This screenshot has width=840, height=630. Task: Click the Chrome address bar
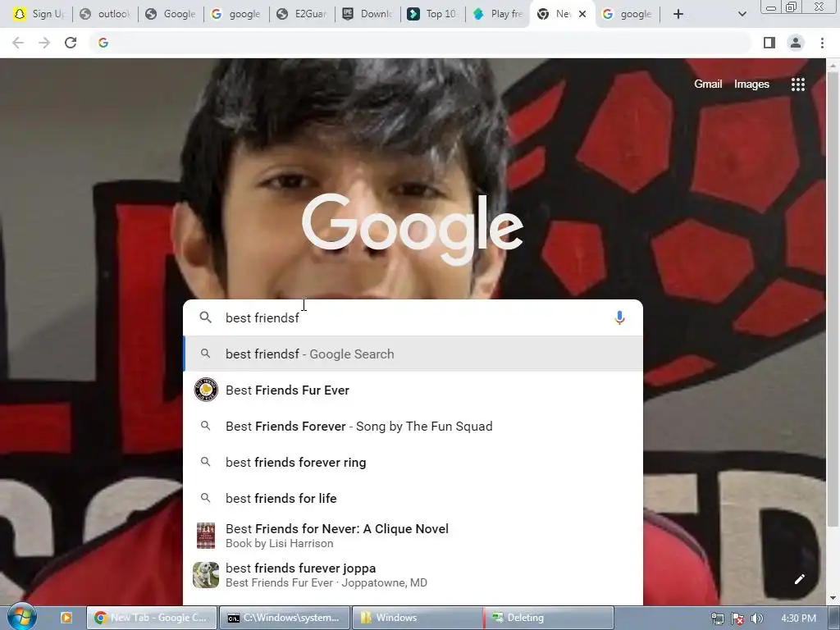point(421,43)
